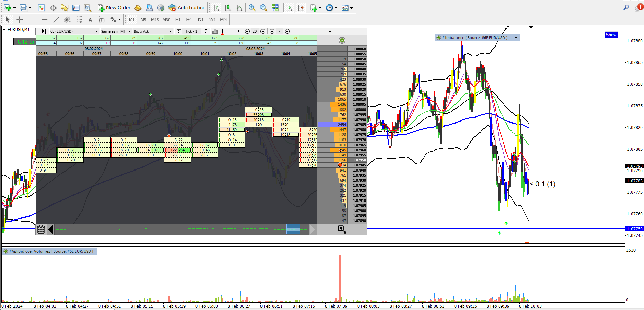Open the Text Label tool
Viewport: 644px width, 310px height.
(x=101, y=20)
